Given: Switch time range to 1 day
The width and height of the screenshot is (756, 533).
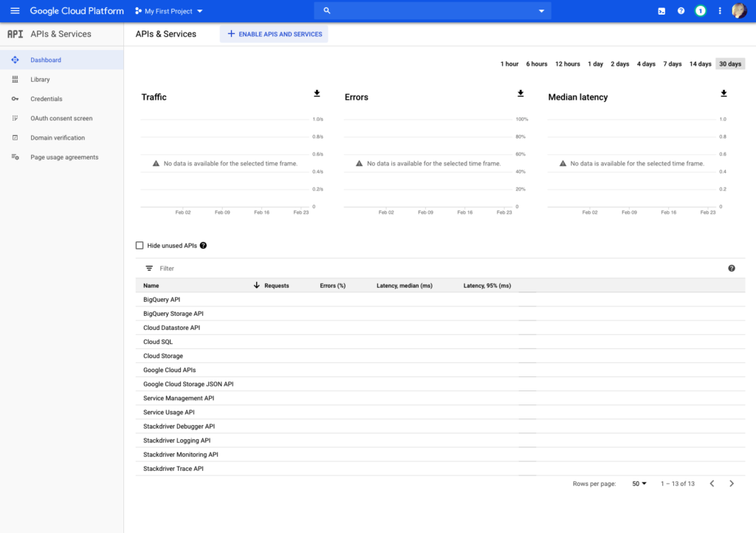Looking at the screenshot, I should (596, 63).
